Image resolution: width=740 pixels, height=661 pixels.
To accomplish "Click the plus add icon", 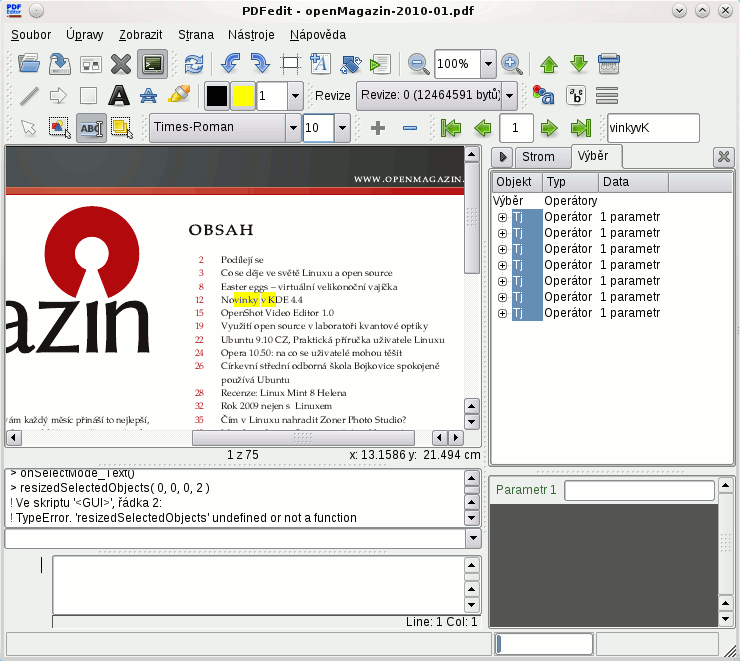I will (x=378, y=128).
